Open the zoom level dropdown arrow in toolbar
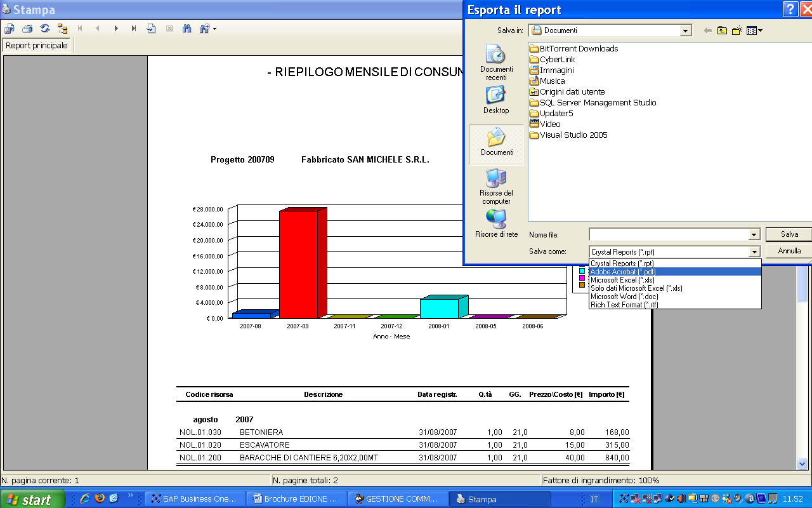The width and height of the screenshot is (812, 508). (214, 29)
